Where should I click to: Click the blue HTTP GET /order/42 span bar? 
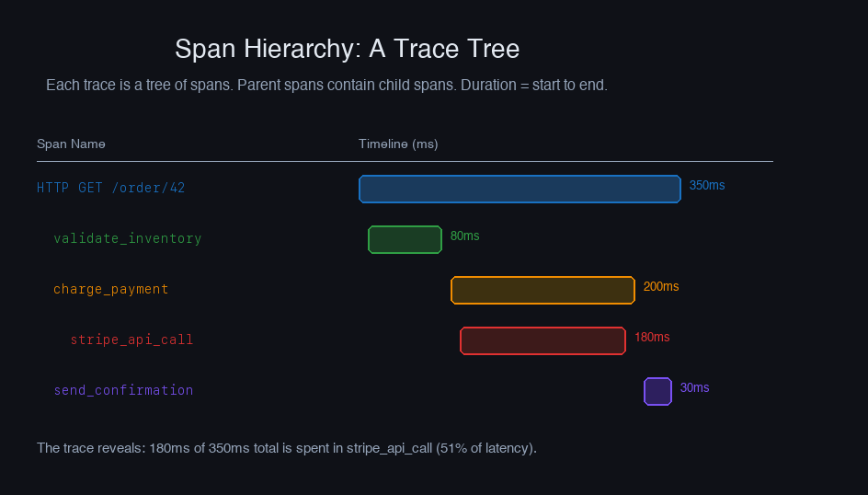coord(520,189)
